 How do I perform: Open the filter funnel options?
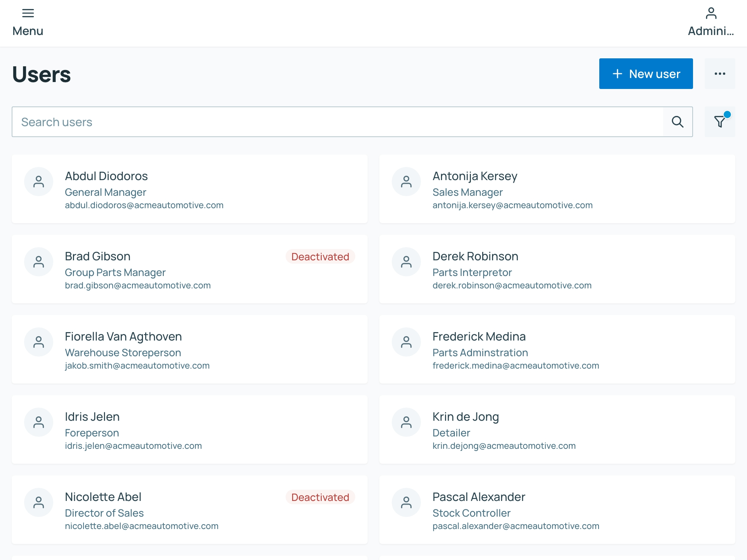[720, 122]
